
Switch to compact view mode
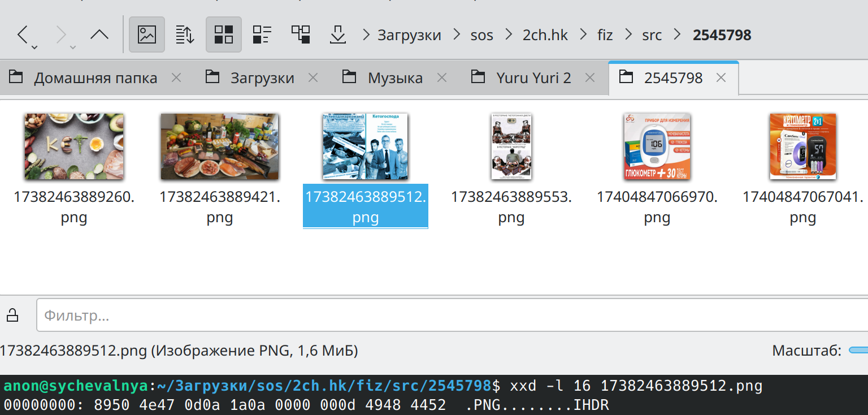tap(262, 34)
